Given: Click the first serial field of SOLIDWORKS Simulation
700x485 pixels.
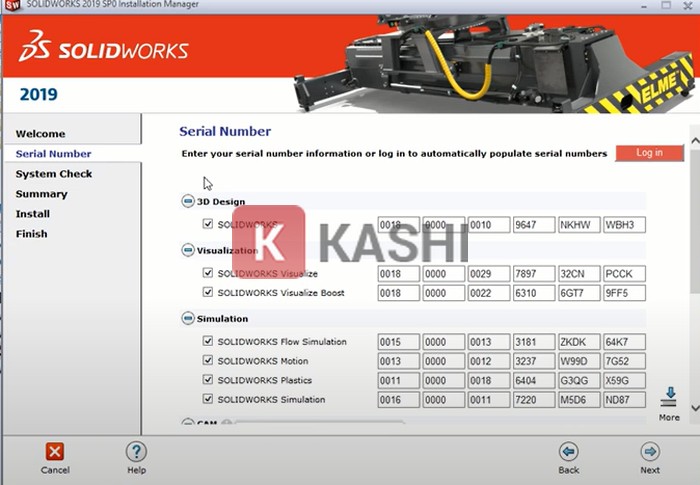Looking at the screenshot, I should [x=397, y=400].
